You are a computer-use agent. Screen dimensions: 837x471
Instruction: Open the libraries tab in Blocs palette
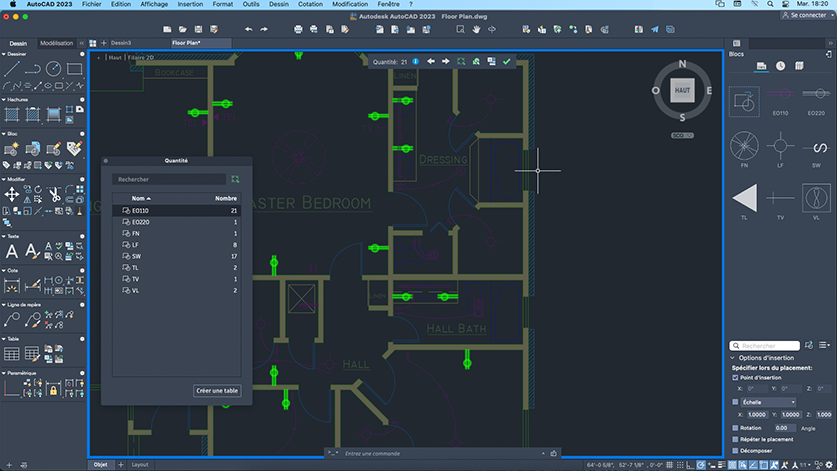(x=799, y=66)
